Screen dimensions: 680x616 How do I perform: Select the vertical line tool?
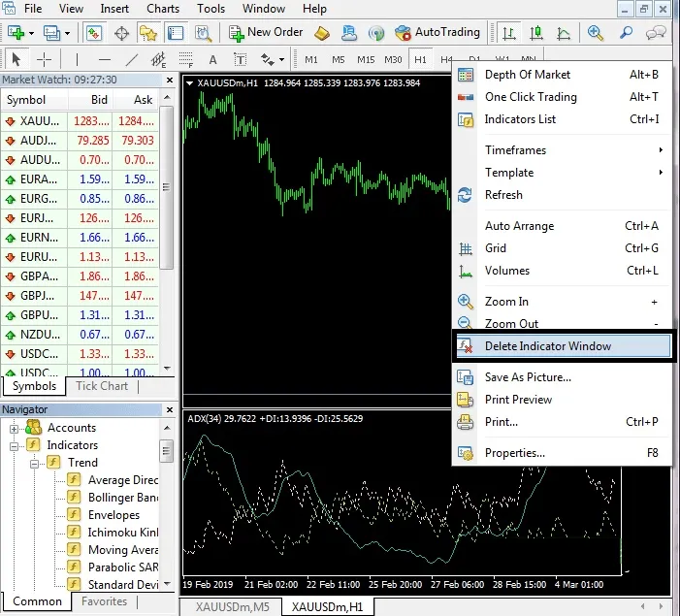click(77, 59)
